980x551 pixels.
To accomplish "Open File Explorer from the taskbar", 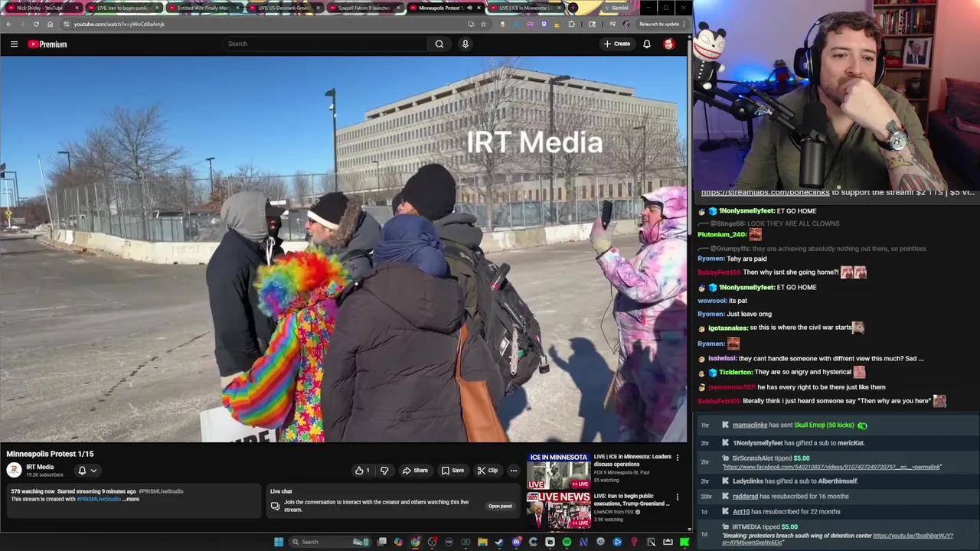I will point(482,542).
